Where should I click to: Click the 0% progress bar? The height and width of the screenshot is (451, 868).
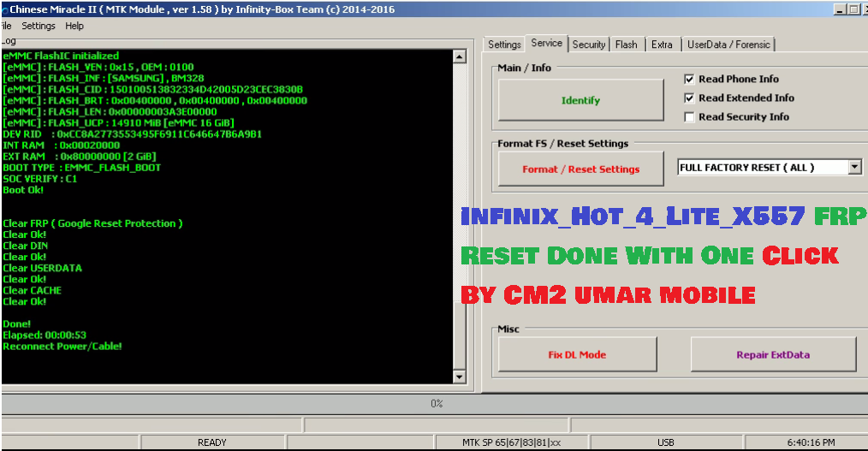click(x=435, y=404)
